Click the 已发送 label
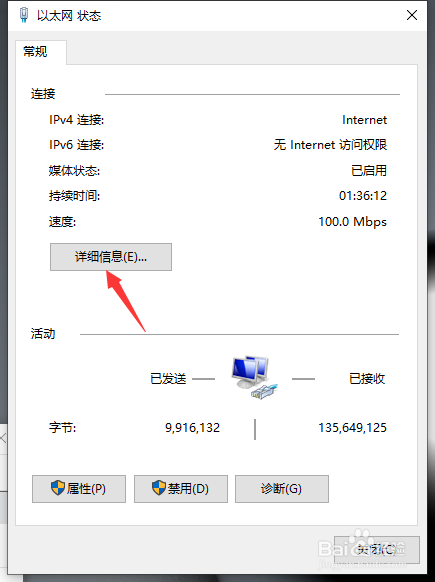Screen dimensions: 435x582 [168, 379]
